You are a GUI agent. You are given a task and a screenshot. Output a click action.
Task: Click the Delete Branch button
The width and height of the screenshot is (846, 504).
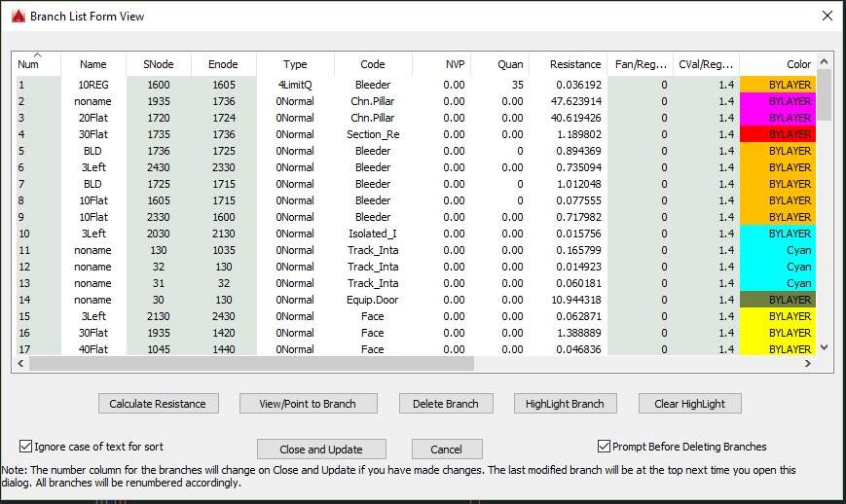tap(446, 404)
